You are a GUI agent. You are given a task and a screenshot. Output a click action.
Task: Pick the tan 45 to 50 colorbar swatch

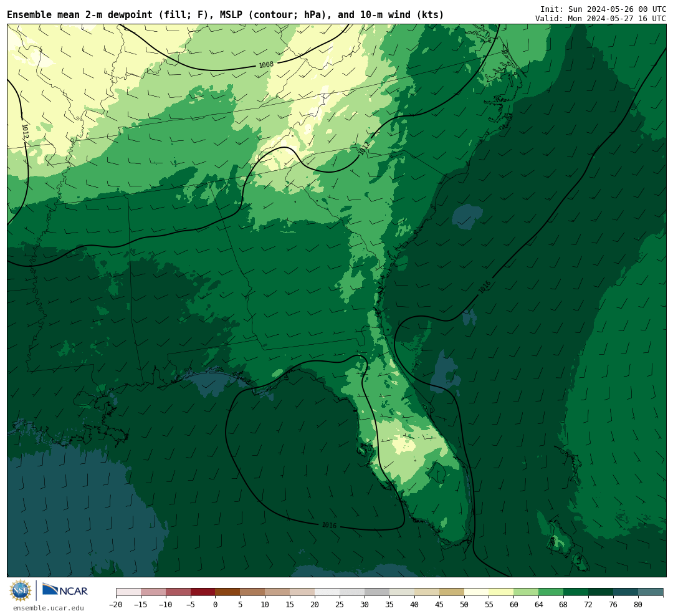[452, 592]
